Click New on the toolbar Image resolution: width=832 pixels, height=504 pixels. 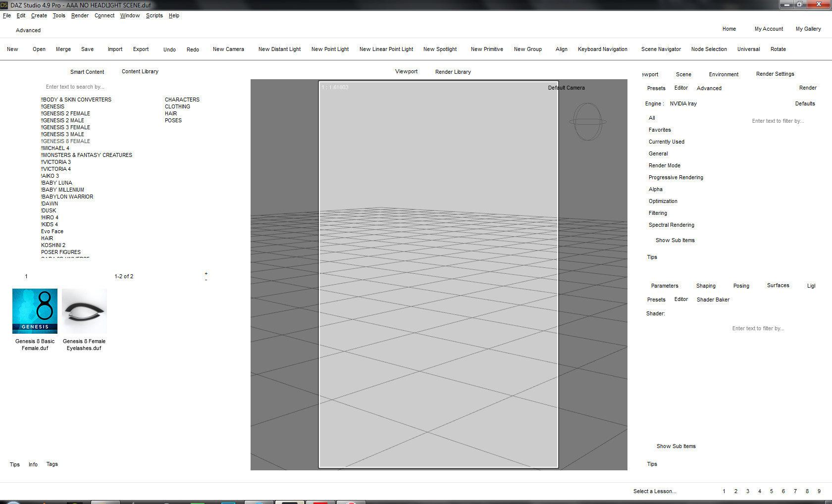(x=12, y=49)
